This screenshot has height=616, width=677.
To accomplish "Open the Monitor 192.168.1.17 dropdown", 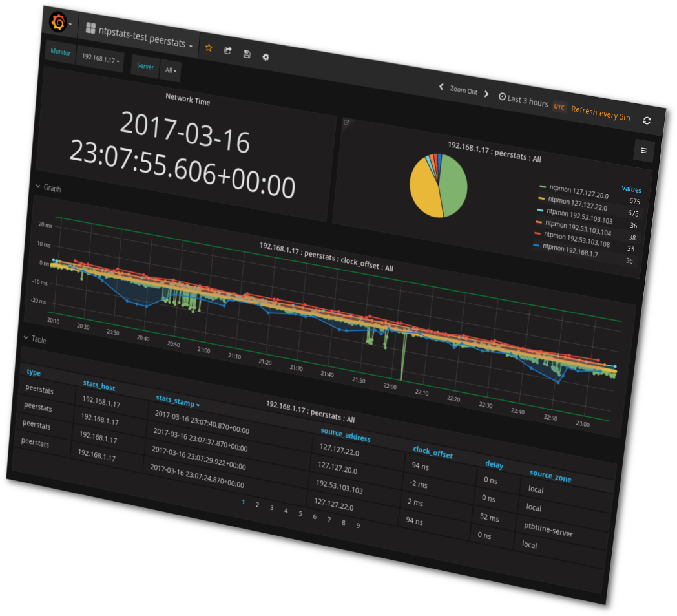I will coord(100,59).
